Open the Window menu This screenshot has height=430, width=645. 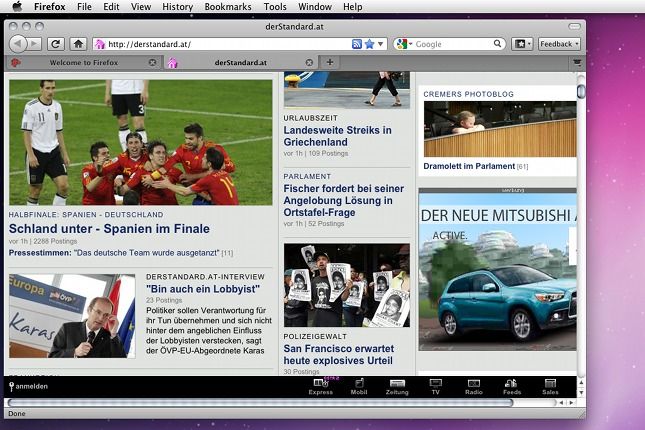pyautogui.click(x=315, y=7)
